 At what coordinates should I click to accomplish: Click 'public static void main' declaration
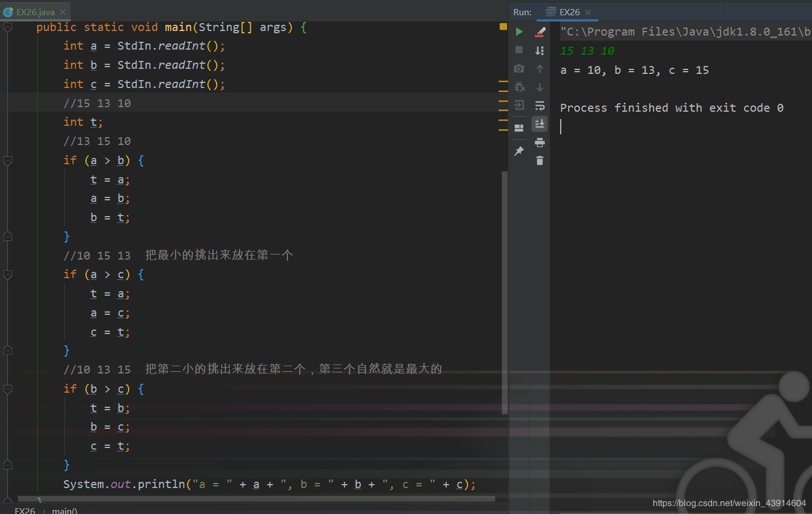tap(172, 27)
